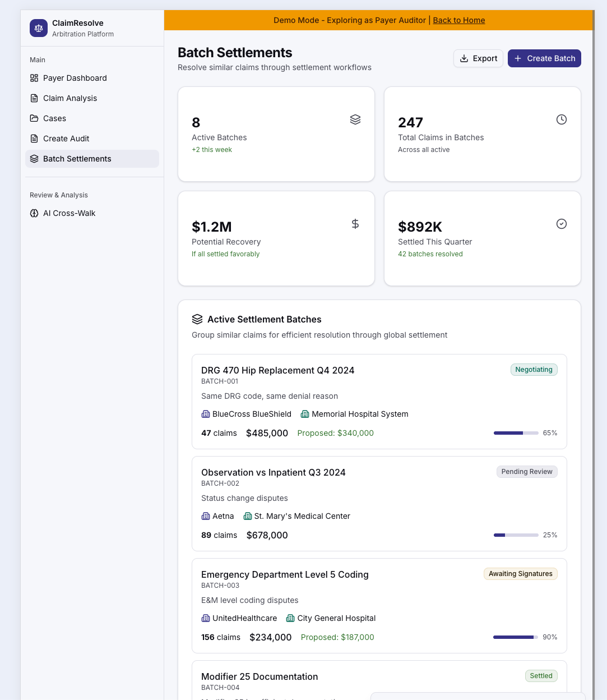The height and width of the screenshot is (700, 607).
Task: Click the $234,000 amount on BATCH-003
Action: click(271, 637)
